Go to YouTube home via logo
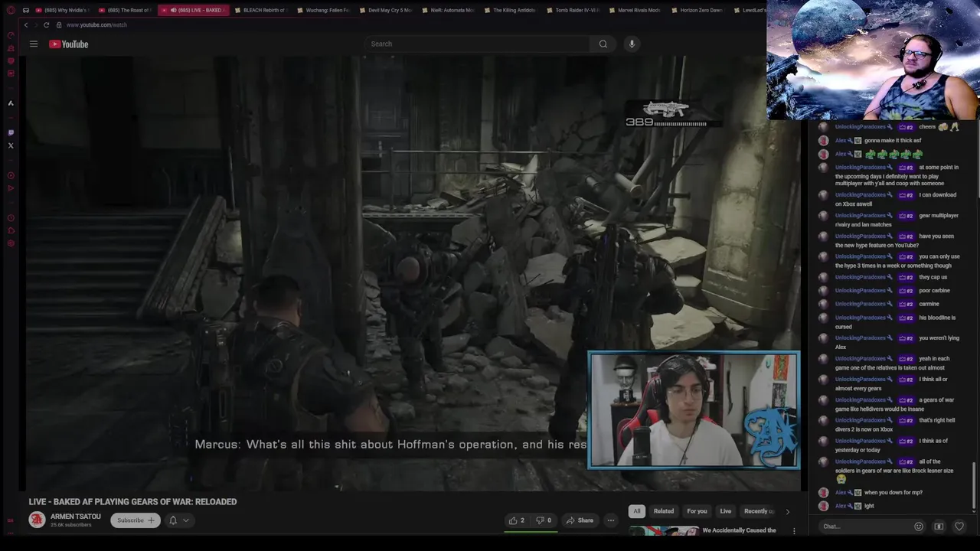980x551 pixels. (x=69, y=44)
